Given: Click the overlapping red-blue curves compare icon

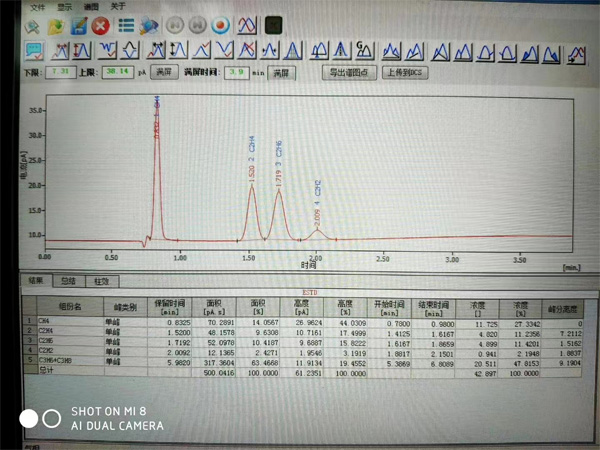Looking at the screenshot, I should coord(246,24).
